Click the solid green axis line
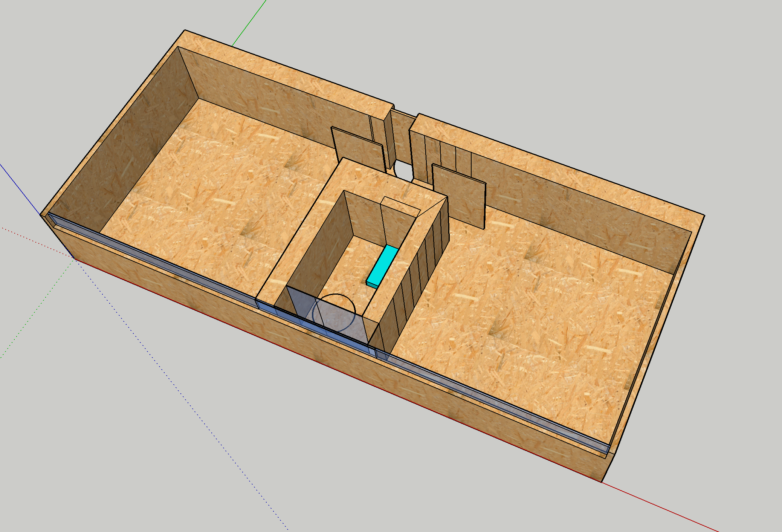The width and height of the screenshot is (782, 532). pos(249,23)
